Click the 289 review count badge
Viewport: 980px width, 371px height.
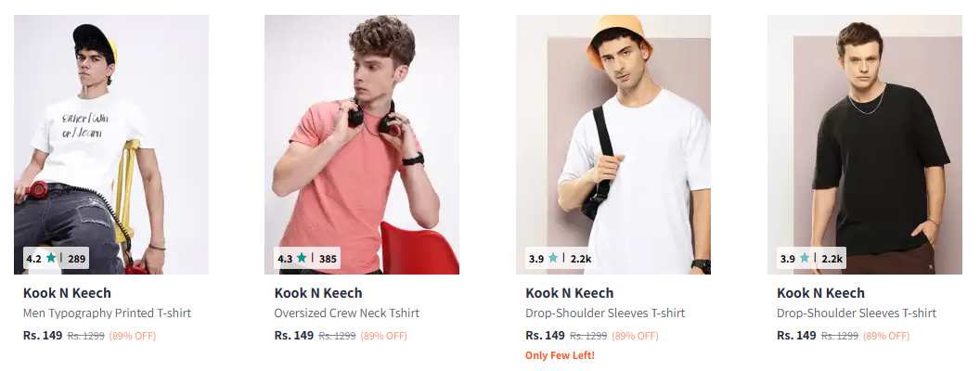click(76, 259)
